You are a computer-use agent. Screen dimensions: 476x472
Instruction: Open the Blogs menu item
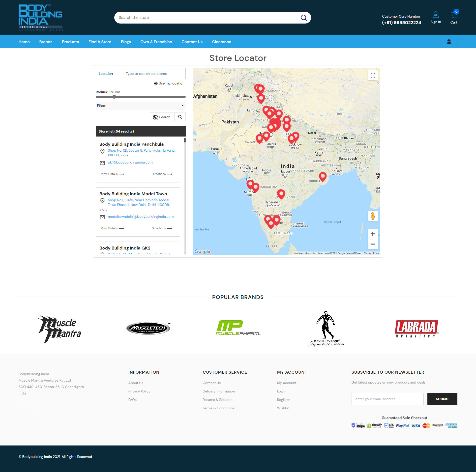click(126, 42)
